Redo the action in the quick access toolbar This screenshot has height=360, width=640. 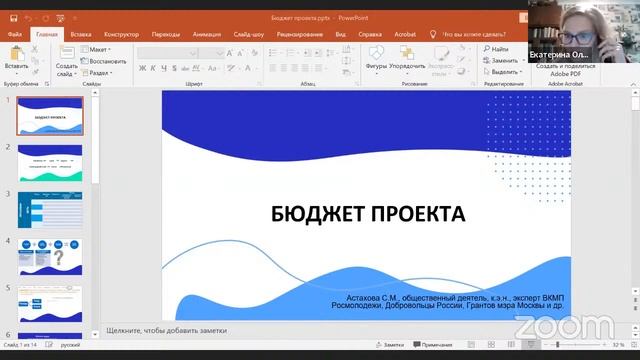[46, 18]
